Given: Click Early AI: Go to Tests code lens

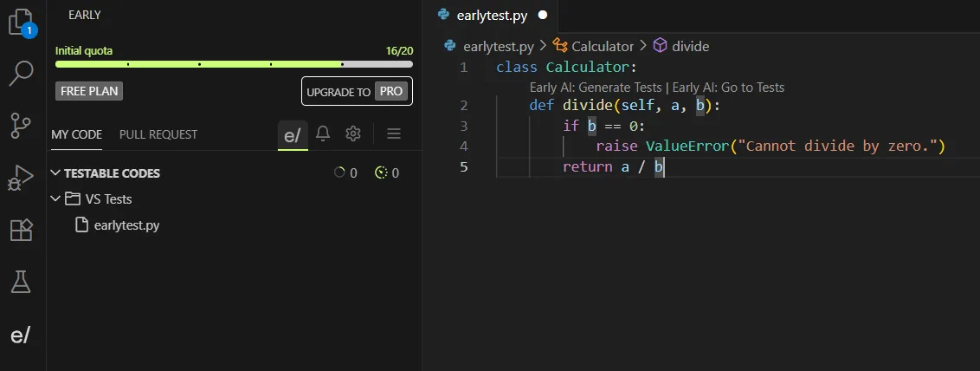Looking at the screenshot, I should click(728, 88).
